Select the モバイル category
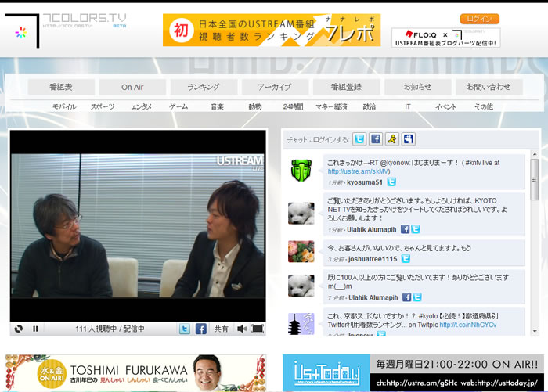 click(x=64, y=106)
